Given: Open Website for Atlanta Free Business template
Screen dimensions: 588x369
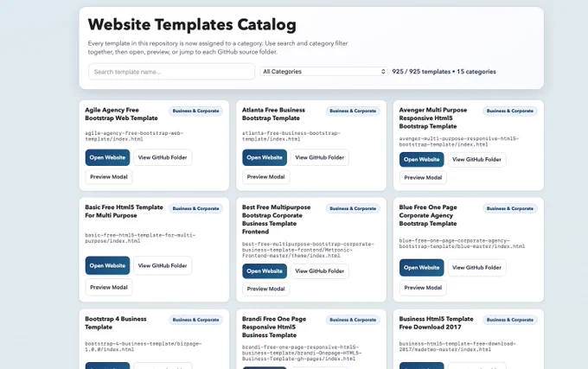Looking at the screenshot, I should pos(265,158).
